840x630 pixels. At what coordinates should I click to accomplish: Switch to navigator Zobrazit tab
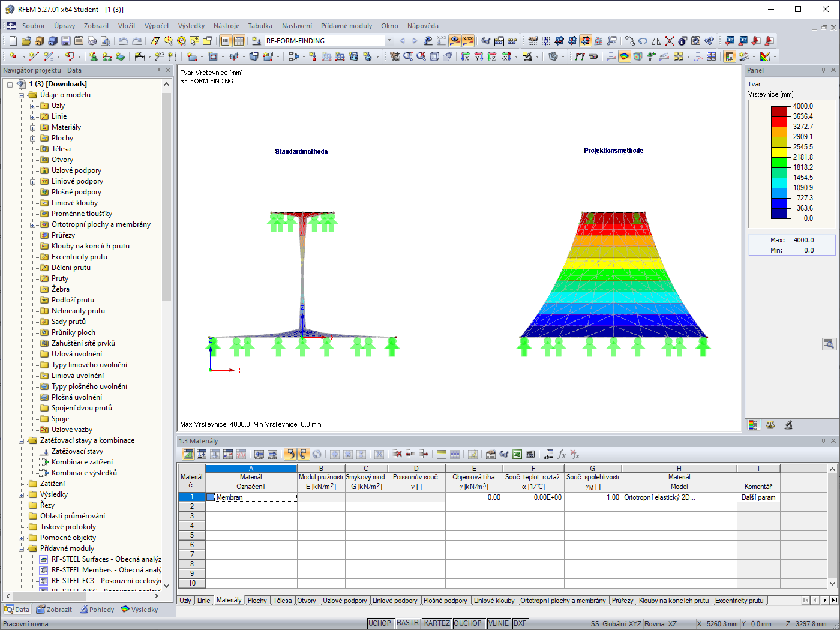pos(54,610)
